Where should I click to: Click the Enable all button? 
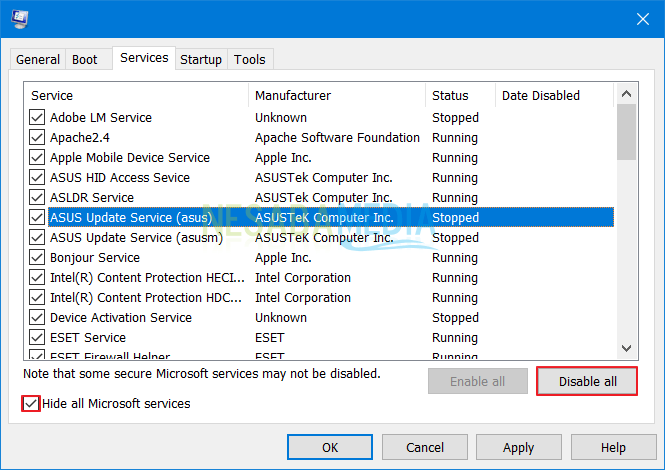click(x=478, y=381)
